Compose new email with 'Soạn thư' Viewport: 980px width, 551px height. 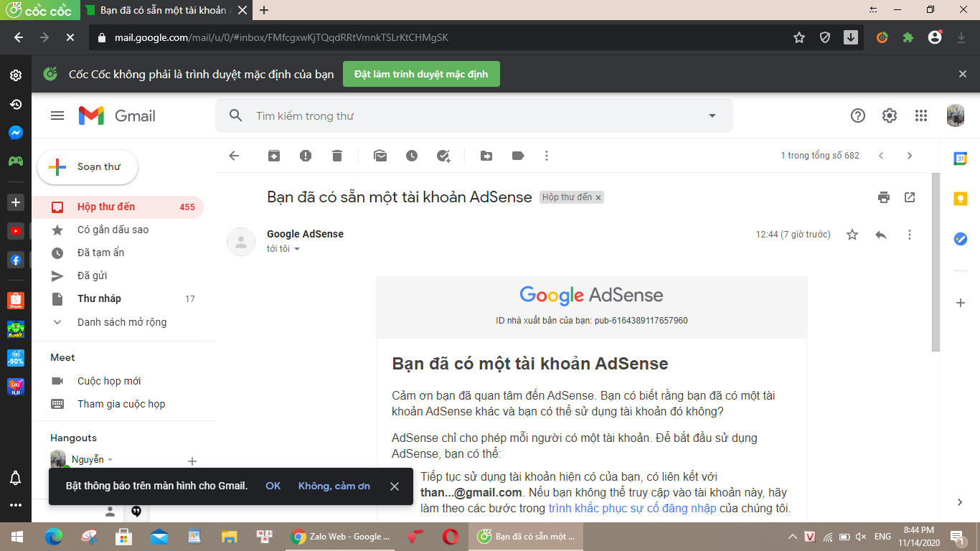pos(88,167)
